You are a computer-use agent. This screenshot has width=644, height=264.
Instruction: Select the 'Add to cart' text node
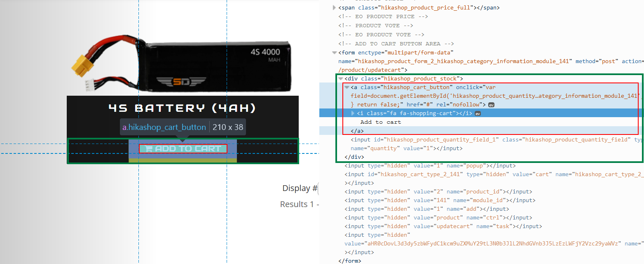tap(381, 122)
